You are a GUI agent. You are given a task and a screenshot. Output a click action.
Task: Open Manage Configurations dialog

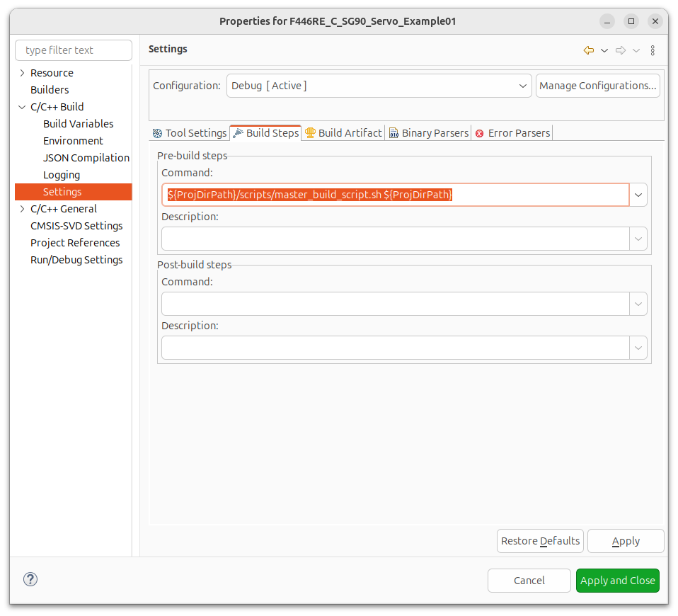tap(597, 85)
